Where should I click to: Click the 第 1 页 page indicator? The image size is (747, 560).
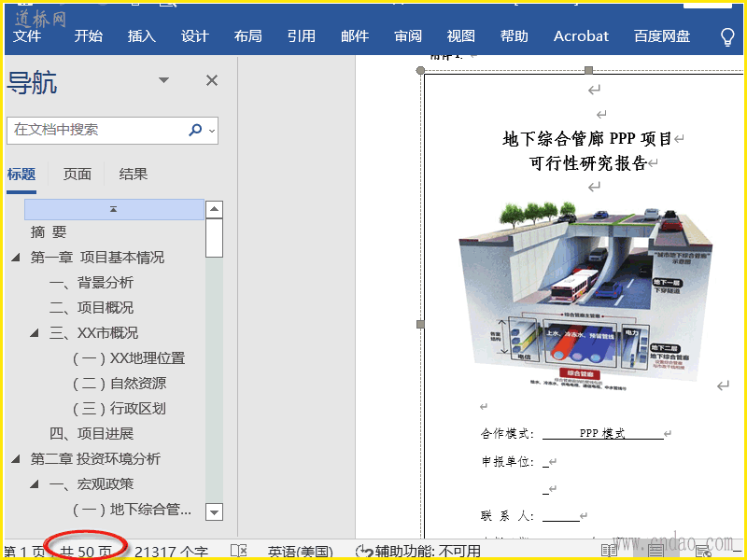tap(24, 552)
